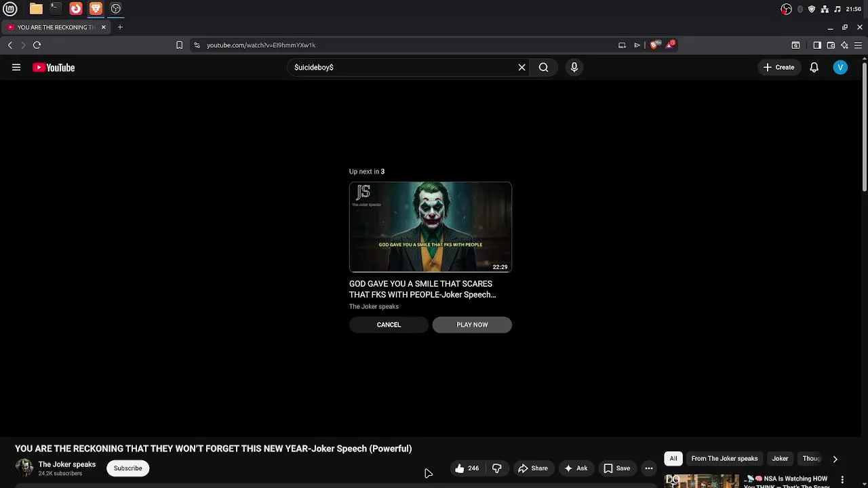Screen dimensions: 868x488
Task: Go back to the previous page
Action: 10,45
